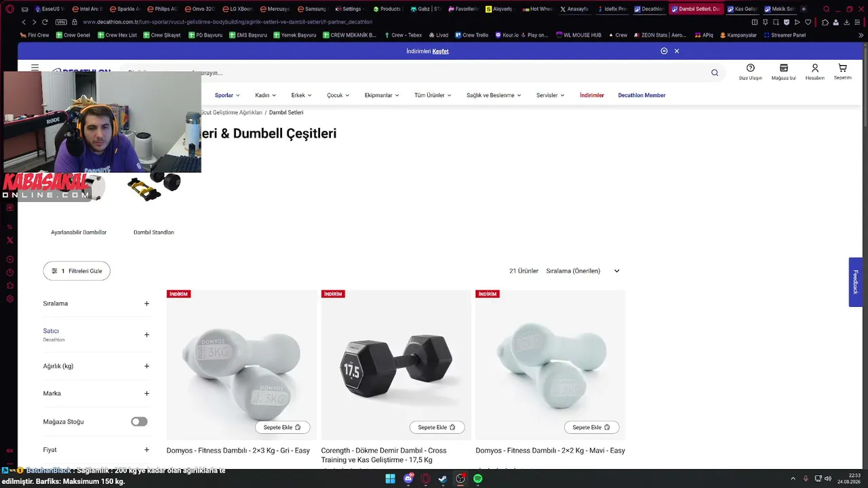The height and width of the screenshot is (488, 868).
Task: Pause the promo banner rotation
Action: pyautogui.click(x=664, y=51)
